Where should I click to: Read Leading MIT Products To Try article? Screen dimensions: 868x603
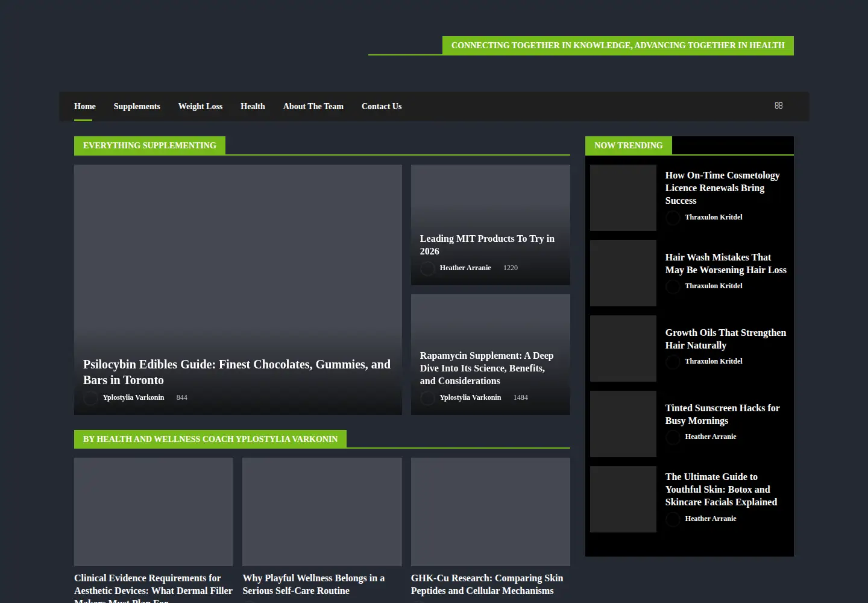487,245
